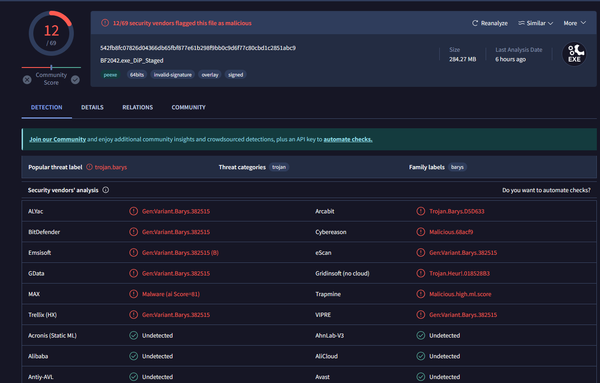This screenshot has height=383, width=600.
Task: Click the automate checks link
Action: [x=348, y=139]
